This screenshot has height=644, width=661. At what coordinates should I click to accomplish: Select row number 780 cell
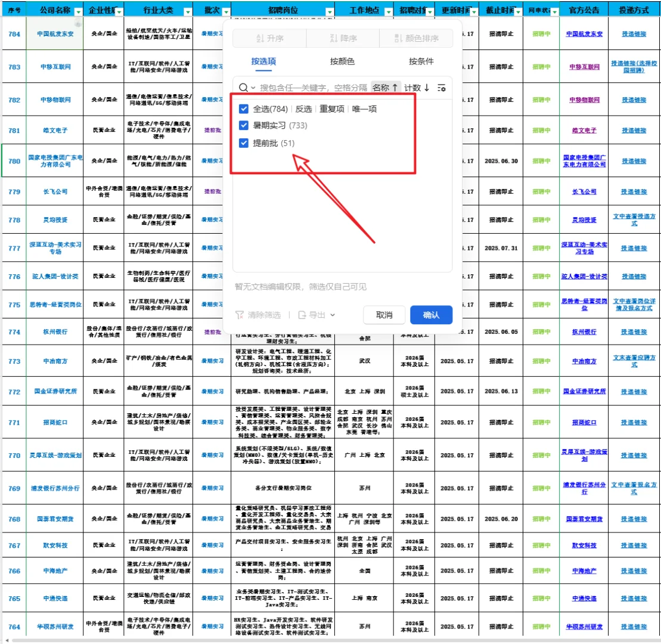[x=14, y=161]
